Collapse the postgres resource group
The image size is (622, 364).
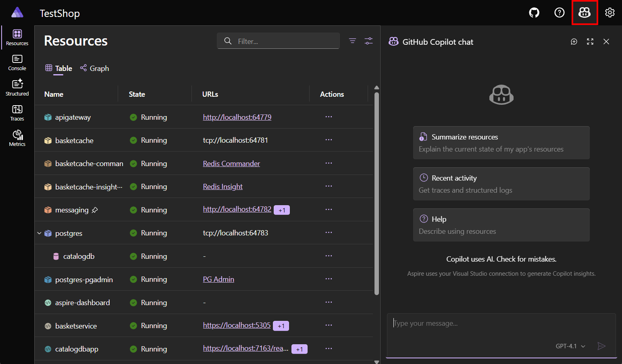click(39, 233)
